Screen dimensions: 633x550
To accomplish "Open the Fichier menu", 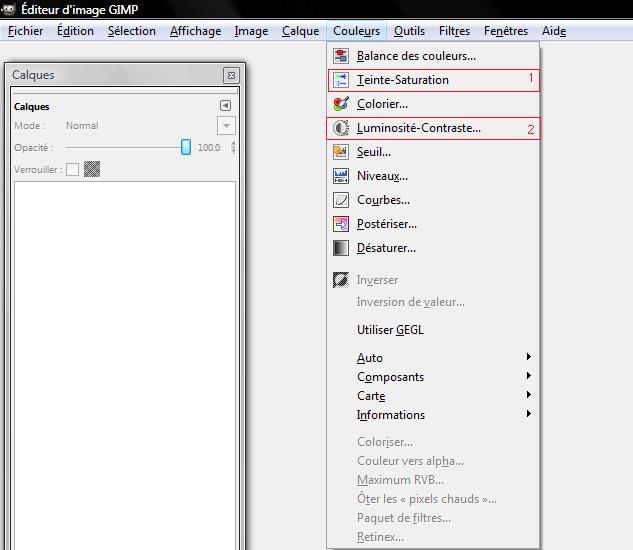I will pyautogui.click(x=25, y=31).
